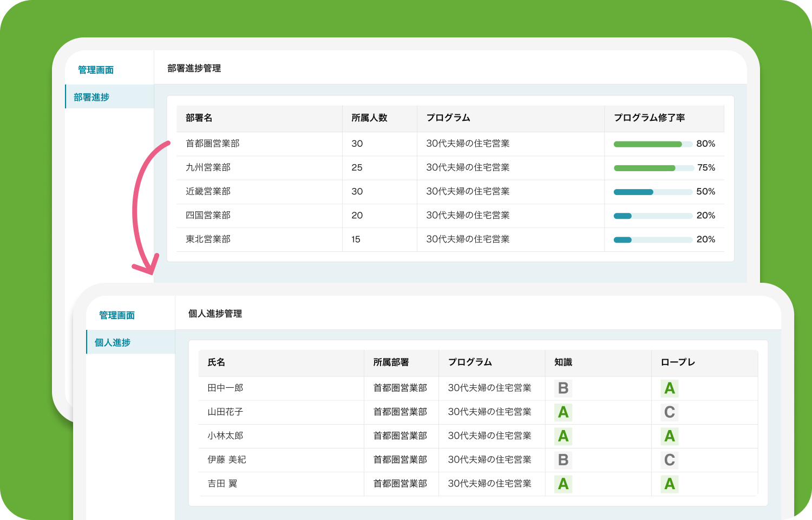
Task: Open the 部署進捗 sidebar item
Action: 90,96
